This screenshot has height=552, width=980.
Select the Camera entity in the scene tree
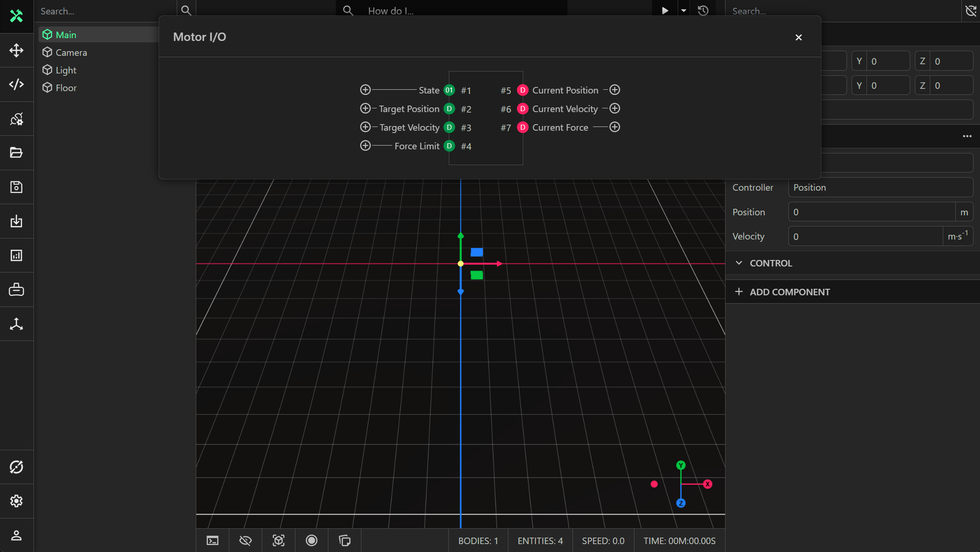pyautogui.click(x=71, y=52)
